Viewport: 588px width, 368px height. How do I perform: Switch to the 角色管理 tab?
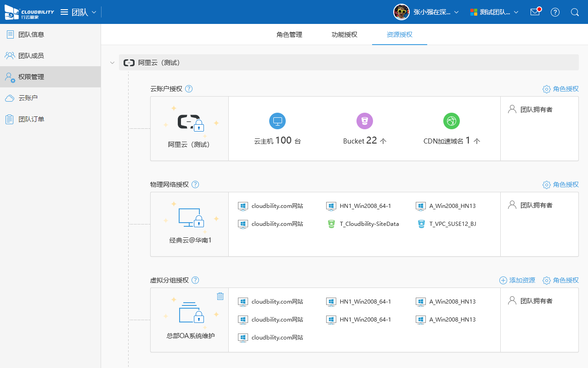pos(289,34)
